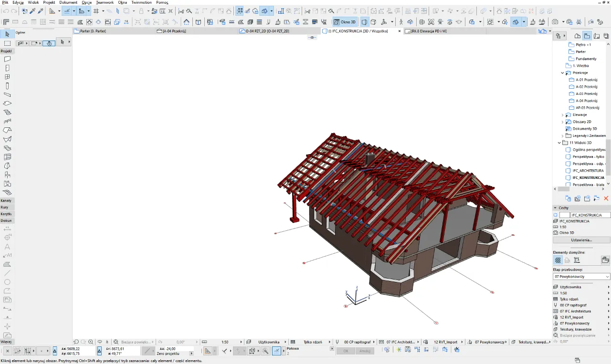The image size is (611, 364).
Task: Select A-03 Przekrój in the navigator
Action: click(x=586, y=94)
